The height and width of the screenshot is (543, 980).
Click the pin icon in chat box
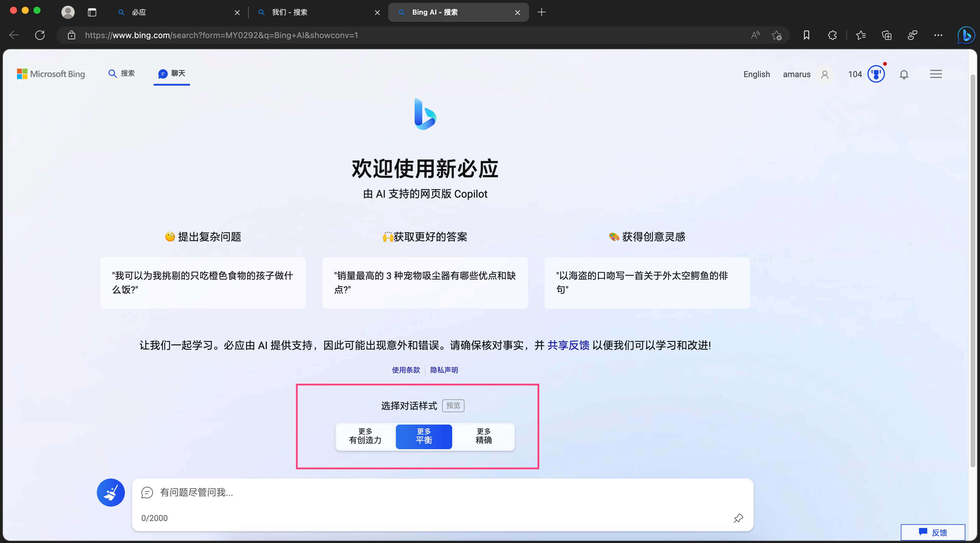click(738, 518)
